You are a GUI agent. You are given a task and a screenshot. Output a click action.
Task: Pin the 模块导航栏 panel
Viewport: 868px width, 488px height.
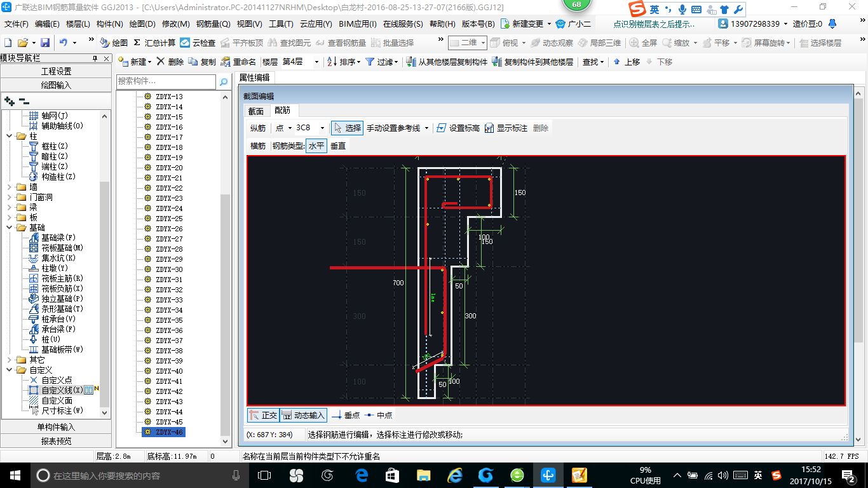click(95, 59)
